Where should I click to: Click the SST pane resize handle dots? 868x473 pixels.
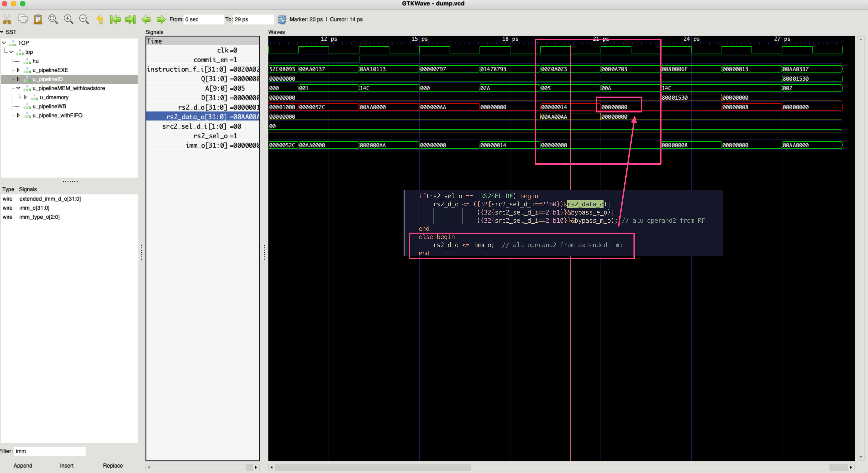point(70,181)
